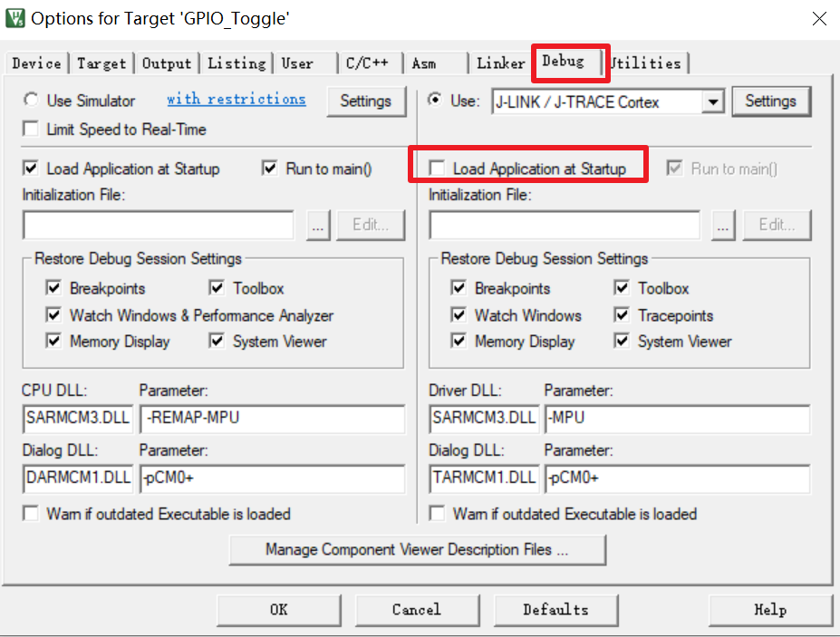Edit the -MPU driver parameter field
Image resolution: width=840 pixels, height=637 pixels.
click(678, 419)
